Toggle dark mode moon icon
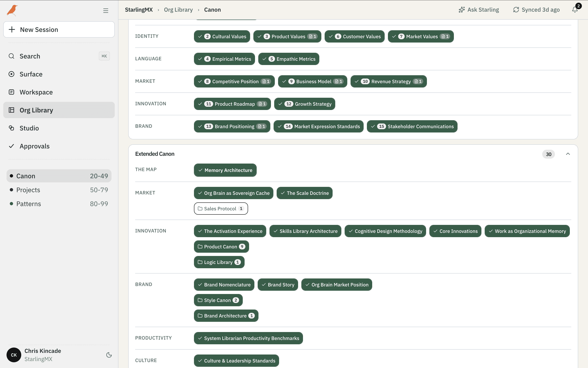This screenshot has height=368, width=588. [x=109, y=355]
